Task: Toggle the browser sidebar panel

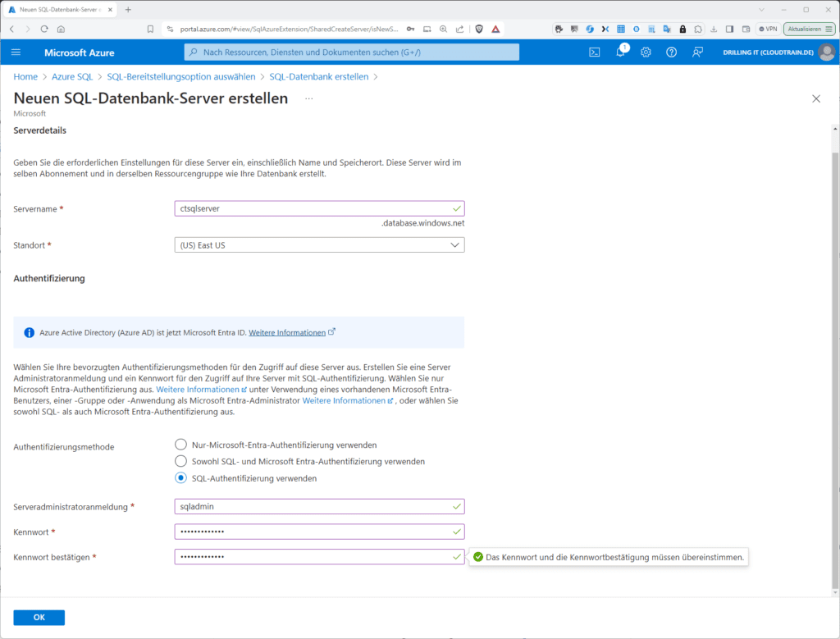Action: click(x=729, y=29)
